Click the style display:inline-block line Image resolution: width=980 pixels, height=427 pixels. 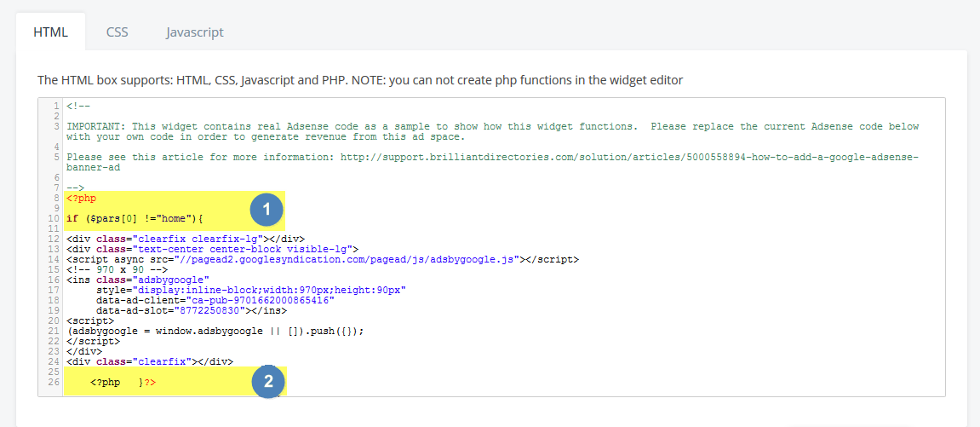pos(252,290)
